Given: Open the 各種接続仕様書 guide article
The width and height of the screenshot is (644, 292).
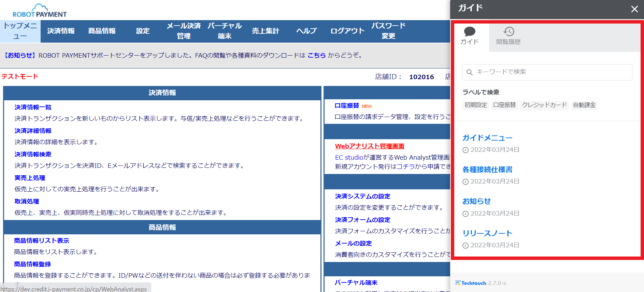Looking at the screenshot, I should (487, 170).
